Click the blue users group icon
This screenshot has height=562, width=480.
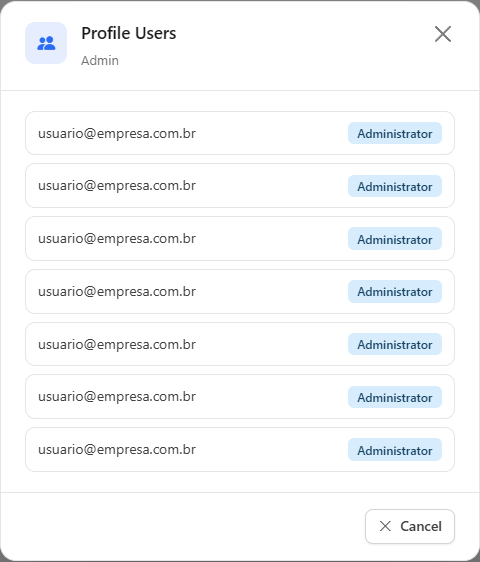pos(46,43)
